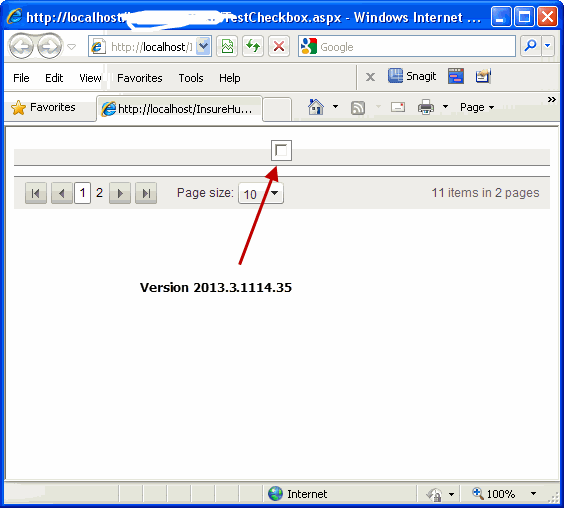Click '11 items in 2 pages' text

(x=485, y=193)
